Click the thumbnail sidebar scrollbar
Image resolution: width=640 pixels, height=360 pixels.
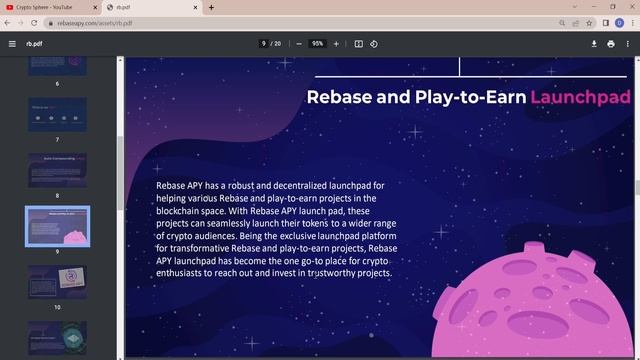pyautogui.click(x=120, y=173)
